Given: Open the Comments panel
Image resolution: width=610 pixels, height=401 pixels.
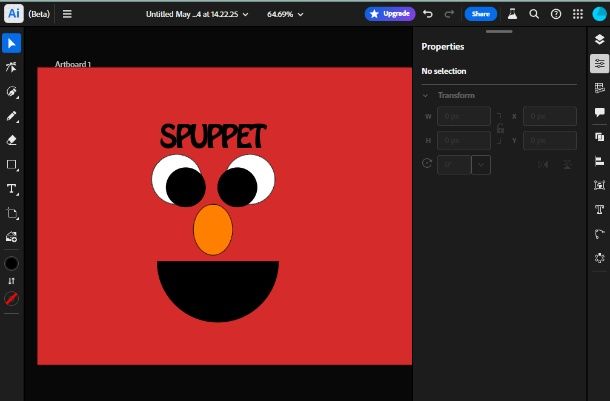Looking at the screenshot, I should point(599,112).
